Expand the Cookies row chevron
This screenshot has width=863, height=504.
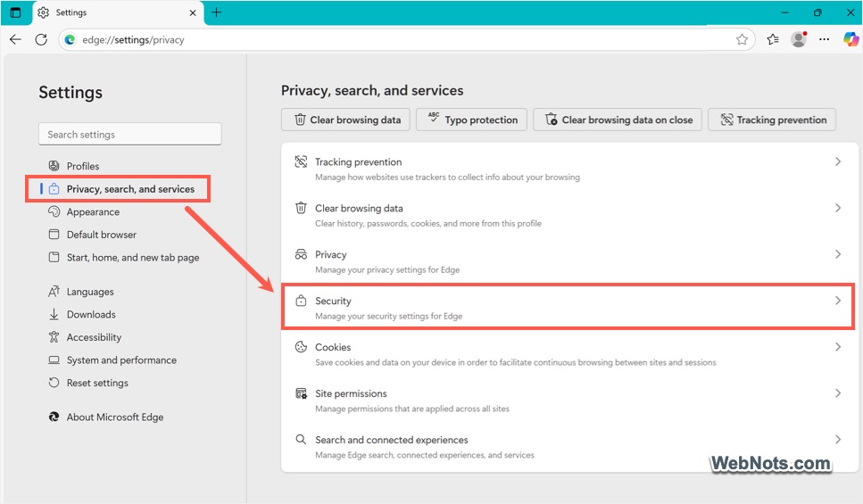click(x=838, y=347)
